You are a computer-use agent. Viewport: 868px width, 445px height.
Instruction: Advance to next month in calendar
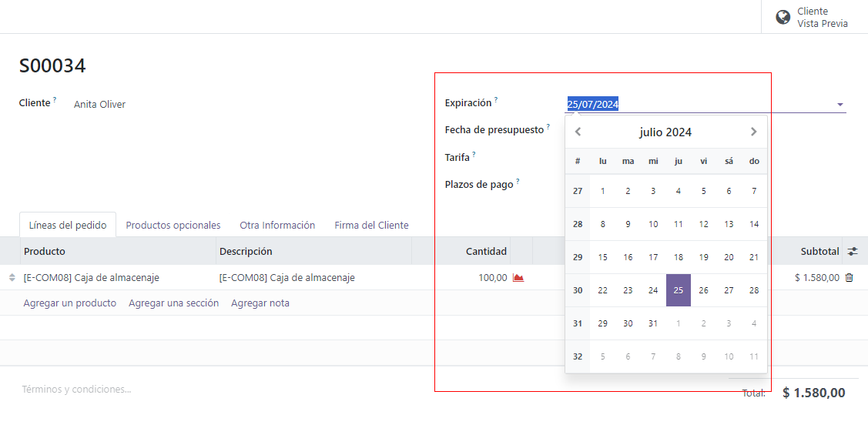pos(753,132)
